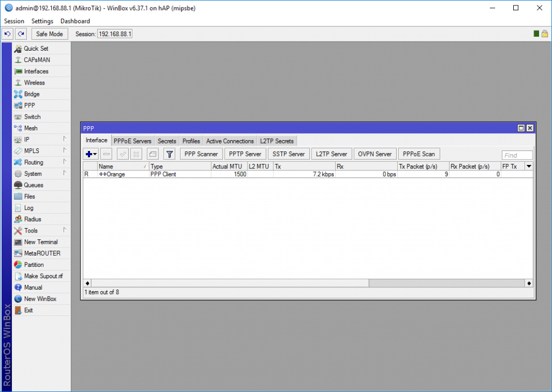Open New Terminal from sidebar

click(x=41, y=242)
